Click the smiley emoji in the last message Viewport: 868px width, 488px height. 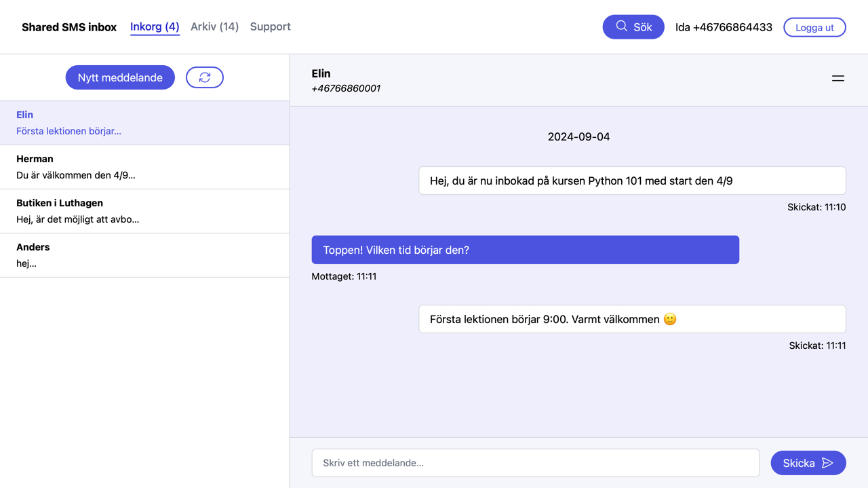[x=670, y=319]
